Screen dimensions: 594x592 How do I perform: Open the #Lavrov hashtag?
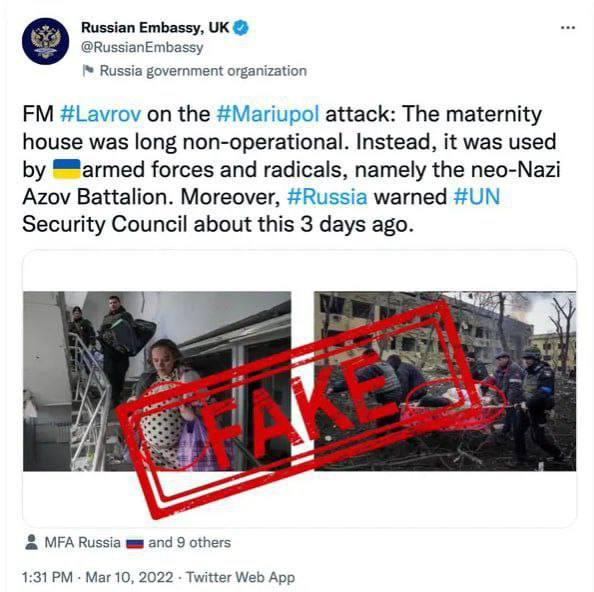100,114
